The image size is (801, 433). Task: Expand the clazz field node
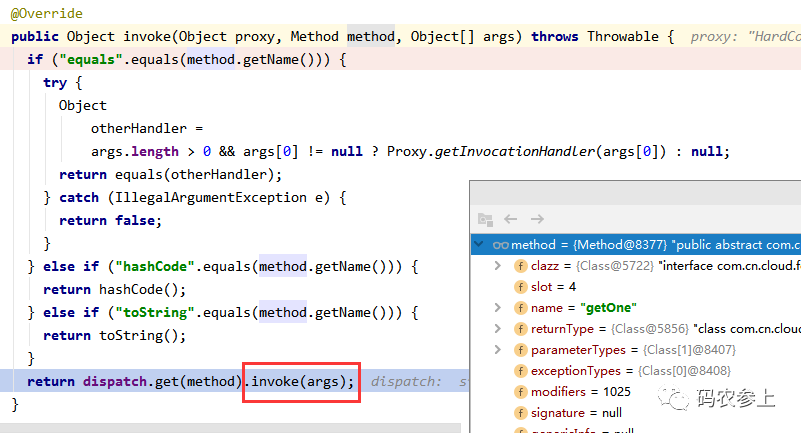498,266
